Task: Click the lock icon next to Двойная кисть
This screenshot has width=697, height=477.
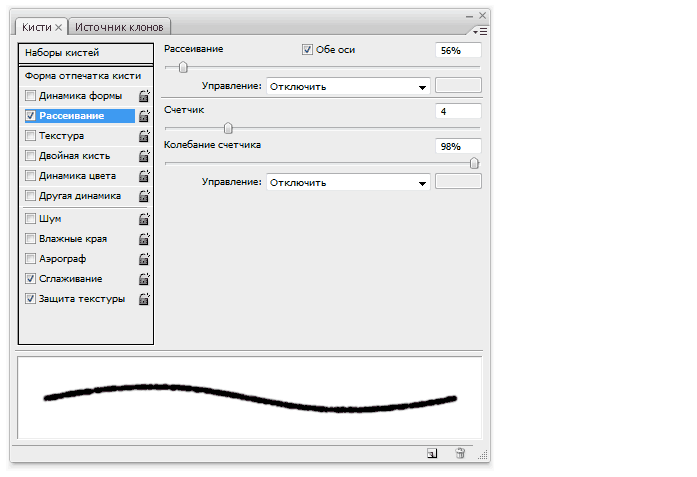Action: (144, 156)
